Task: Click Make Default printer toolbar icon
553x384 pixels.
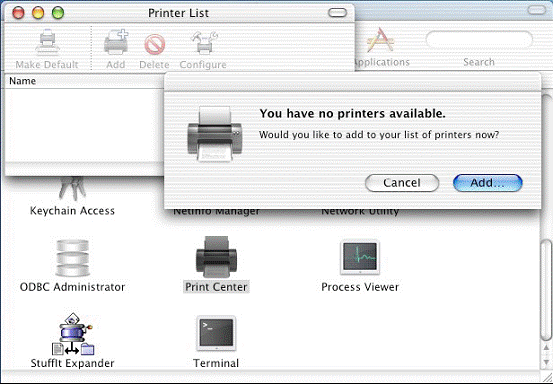Action: point(47,42)
